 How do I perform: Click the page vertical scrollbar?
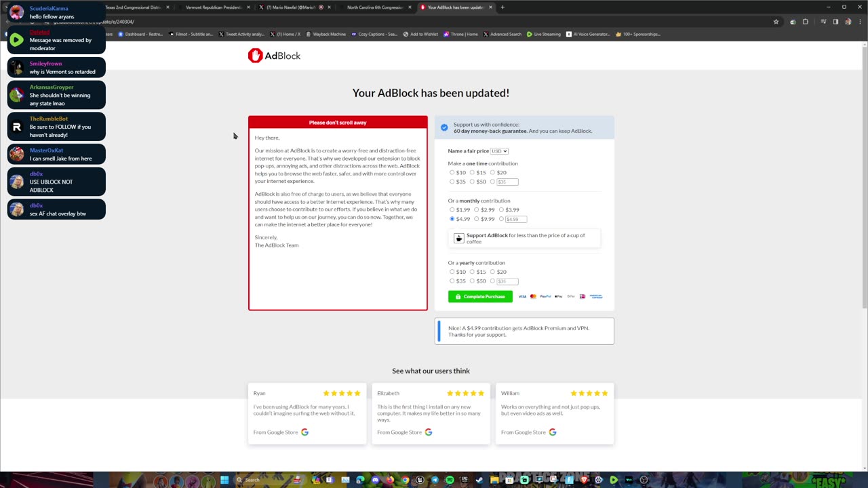tap(863, 176)
